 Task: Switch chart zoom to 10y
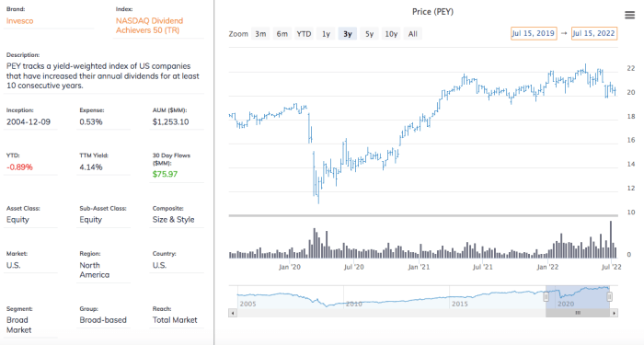[391, 34]
